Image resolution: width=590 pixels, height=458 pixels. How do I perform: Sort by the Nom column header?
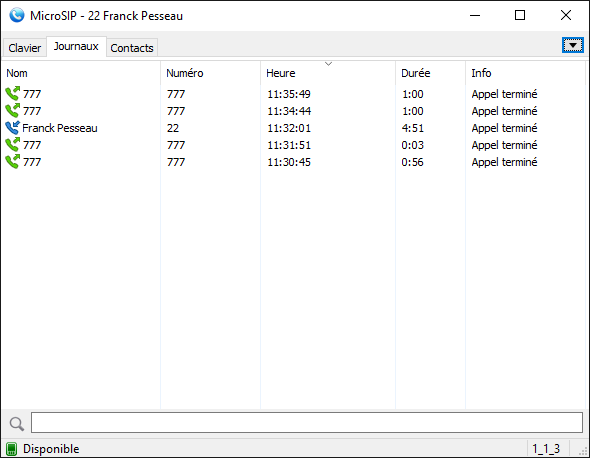81,73
